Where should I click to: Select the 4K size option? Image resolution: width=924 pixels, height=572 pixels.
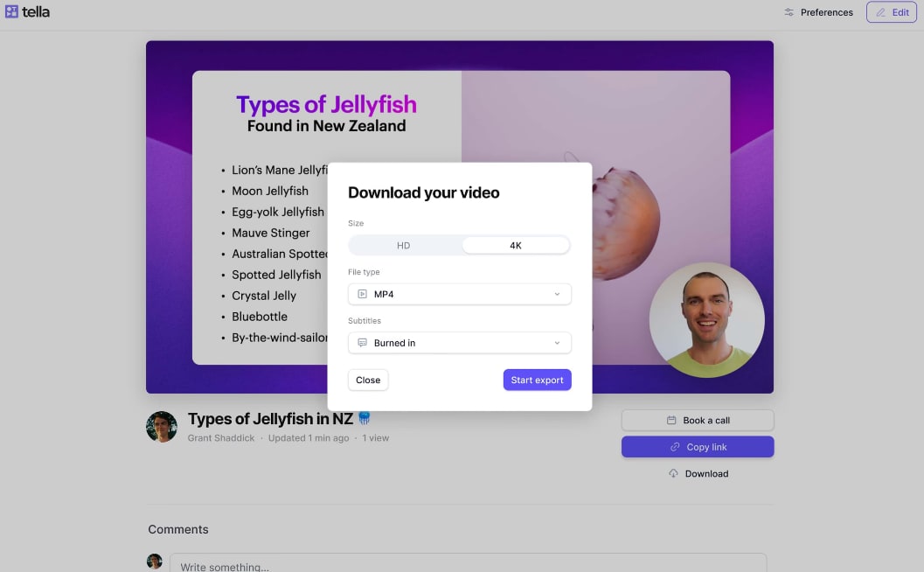tap(515, 245)
